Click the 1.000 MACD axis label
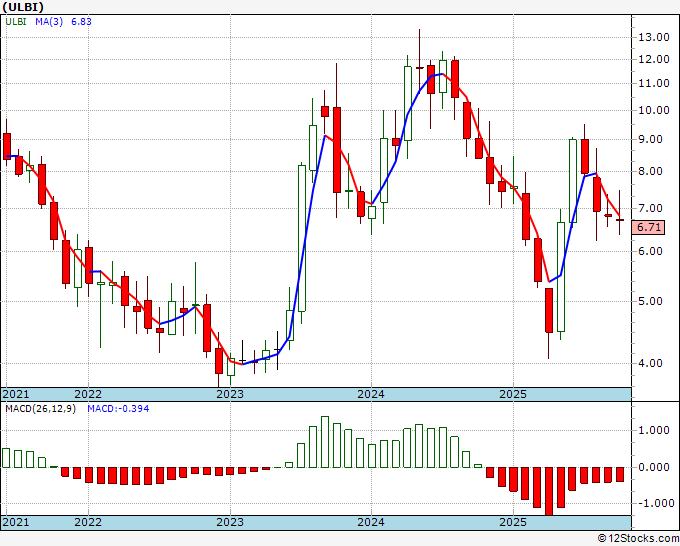 [x=654, y=430]
